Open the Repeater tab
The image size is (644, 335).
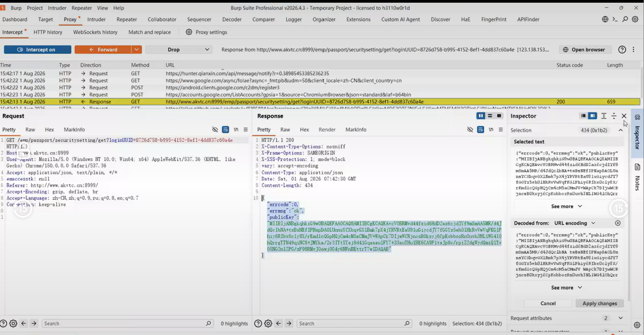coord(127,19)
